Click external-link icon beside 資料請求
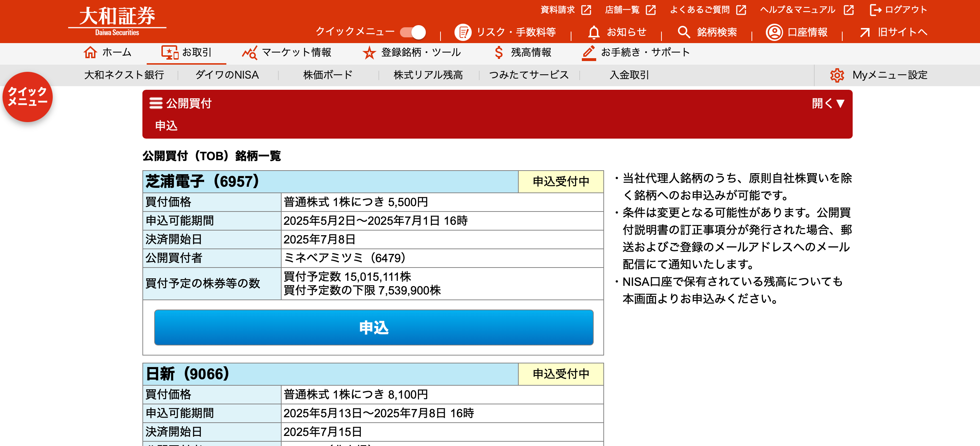Viewport: 980px width, 446px height. [x=586, y=10]
